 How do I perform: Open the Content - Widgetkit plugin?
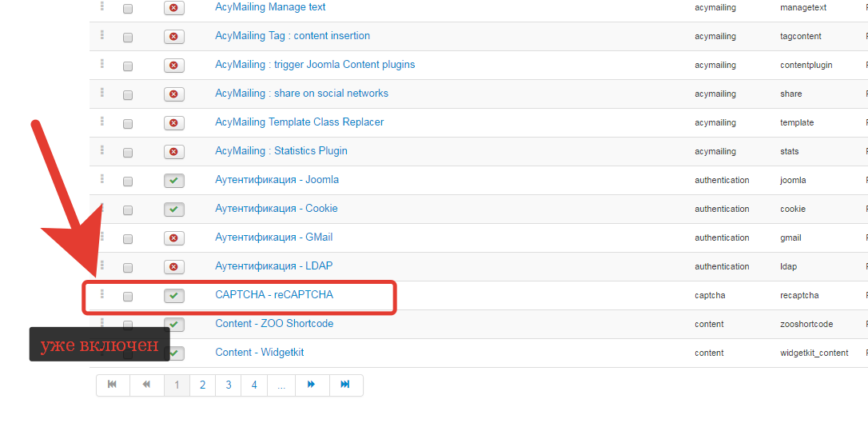coord(260,353)
